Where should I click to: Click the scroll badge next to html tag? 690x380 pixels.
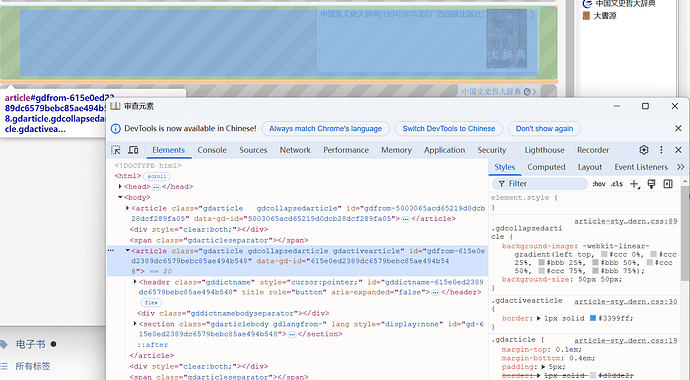pyautogui.click(x=157, y=176)
